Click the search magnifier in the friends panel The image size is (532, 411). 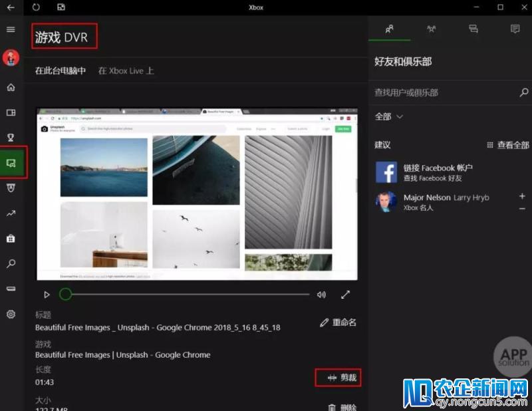pos(524,92)
